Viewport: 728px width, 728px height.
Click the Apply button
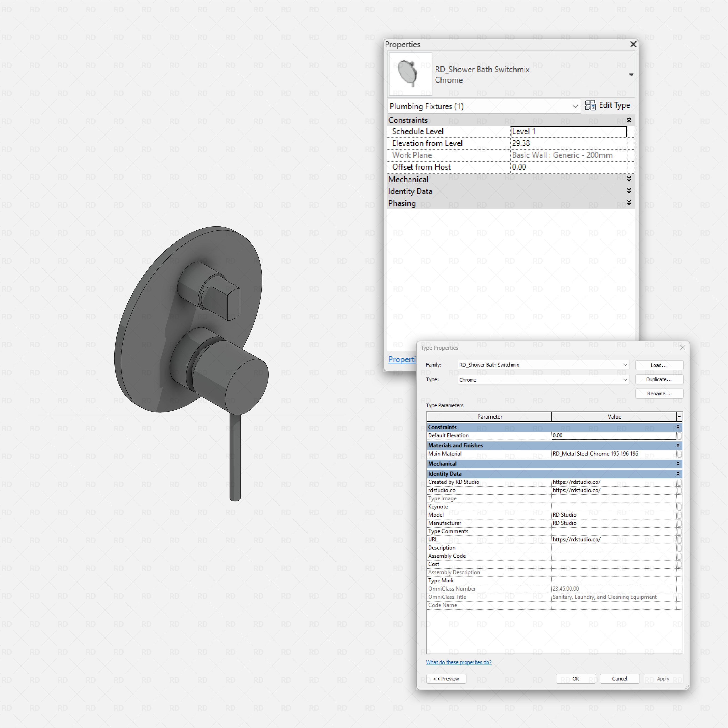tap(663, 679)
